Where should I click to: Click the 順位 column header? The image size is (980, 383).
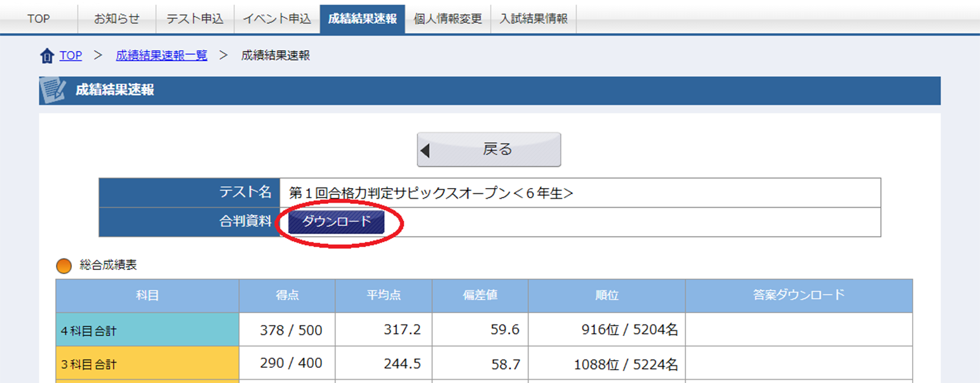(607, 295)
